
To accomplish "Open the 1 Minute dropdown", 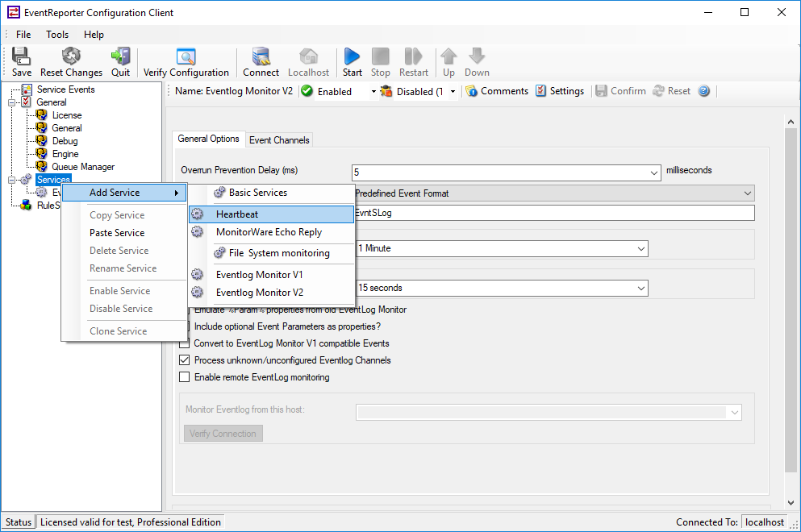I will pyautogui.click(x=641, y=248).
